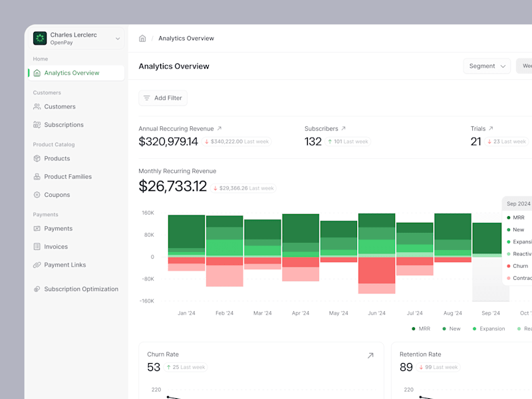532x399 pixels.
Task: Click the Payment Links chain icon
Action: (x=37, y=265)
